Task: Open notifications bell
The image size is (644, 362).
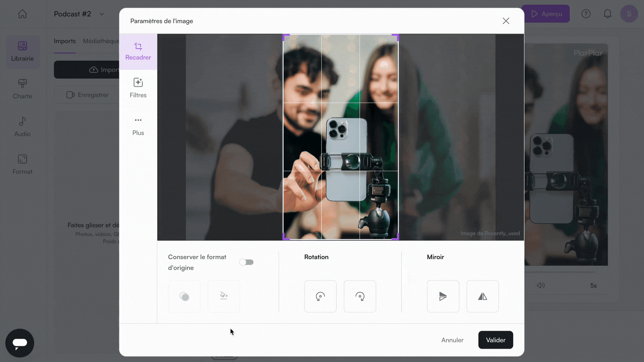Action: [607, 14]
